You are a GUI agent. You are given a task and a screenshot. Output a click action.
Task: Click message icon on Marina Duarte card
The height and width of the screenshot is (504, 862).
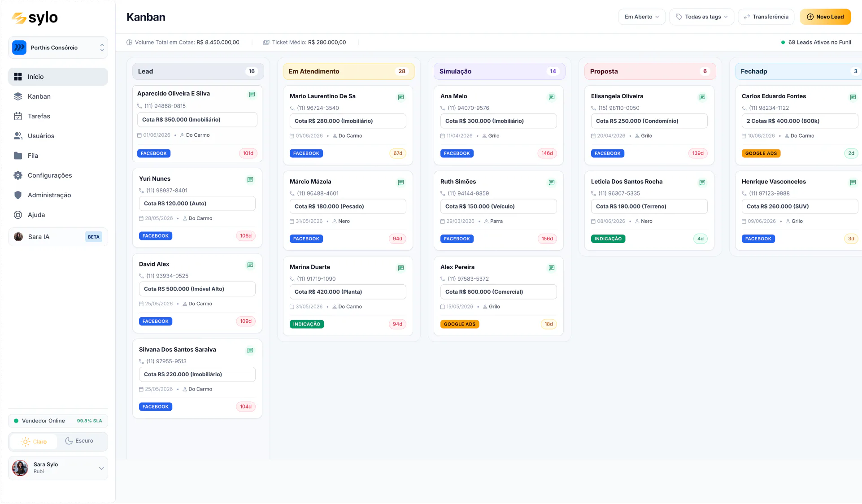pyautogui.click(x=401, y=268)
